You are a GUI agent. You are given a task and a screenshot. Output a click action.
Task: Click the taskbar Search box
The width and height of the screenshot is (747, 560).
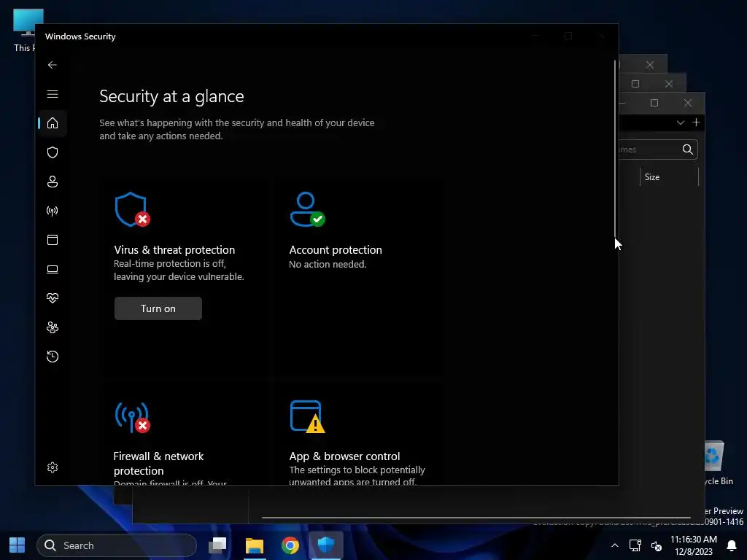[x=117, y=545]
